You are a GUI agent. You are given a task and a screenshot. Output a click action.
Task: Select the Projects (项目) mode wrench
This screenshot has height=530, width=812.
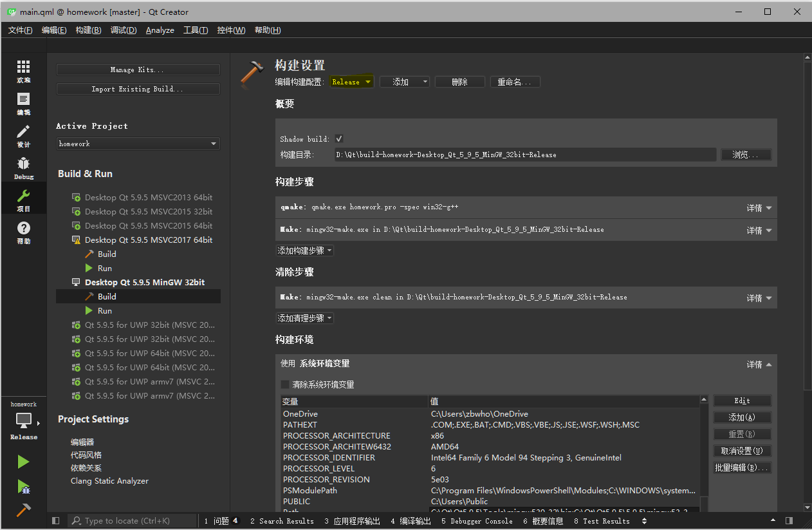click(23, 200)
